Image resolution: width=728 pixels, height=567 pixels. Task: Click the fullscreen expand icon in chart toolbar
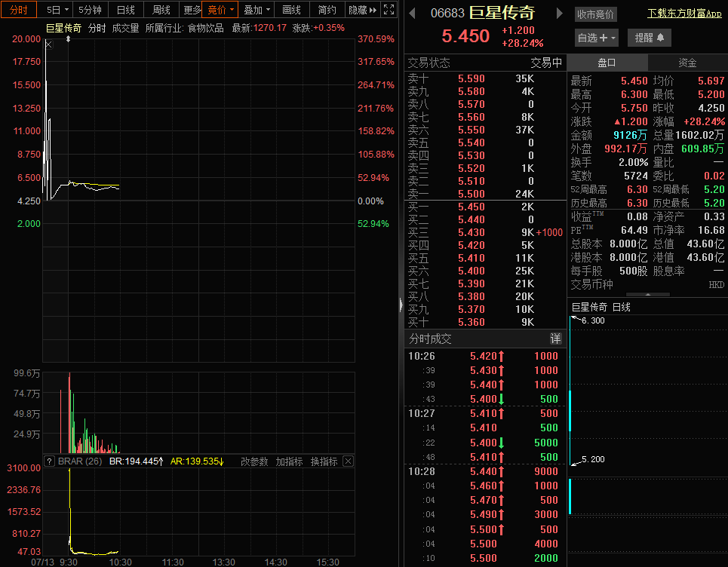389,10
